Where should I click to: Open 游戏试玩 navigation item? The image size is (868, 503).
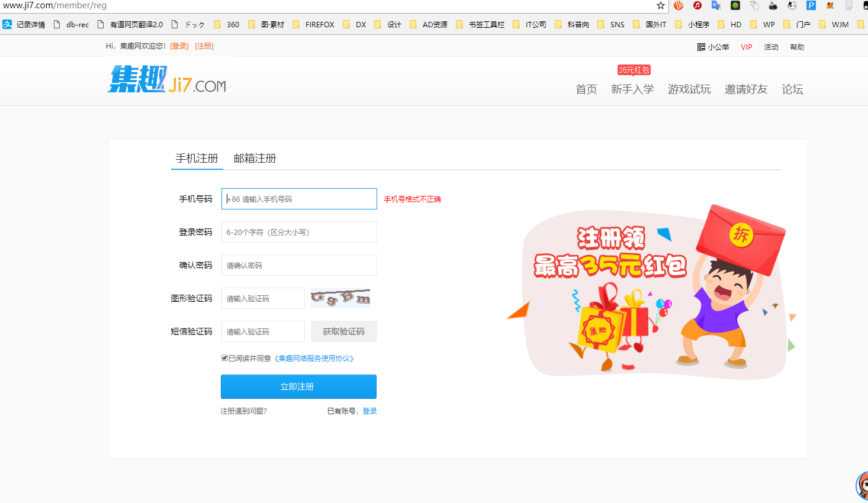[689, 89]
